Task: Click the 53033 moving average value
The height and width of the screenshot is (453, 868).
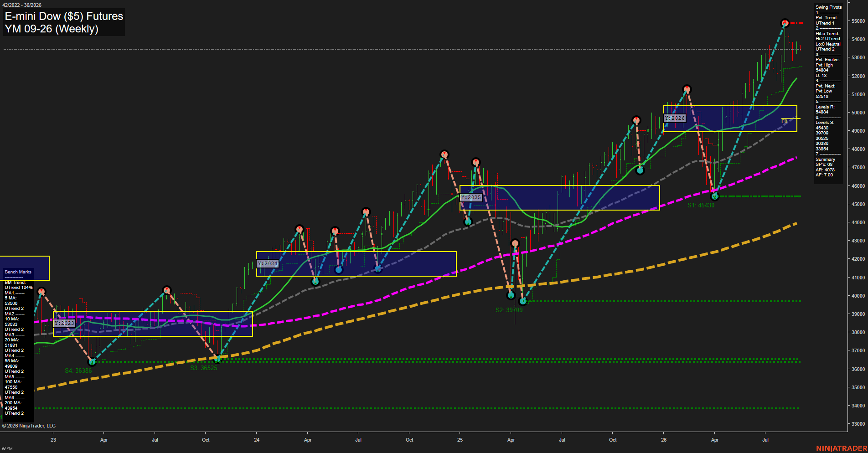Action: pos(11,324)
